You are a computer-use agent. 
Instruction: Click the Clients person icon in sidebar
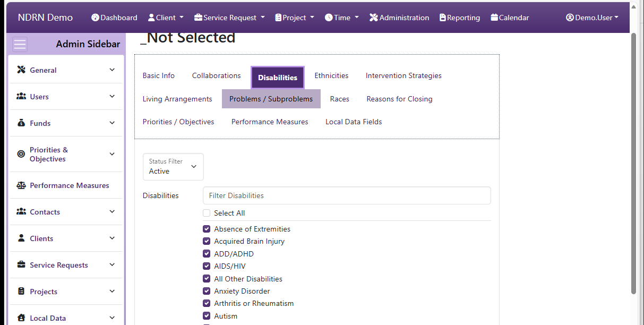pos(21,238)
